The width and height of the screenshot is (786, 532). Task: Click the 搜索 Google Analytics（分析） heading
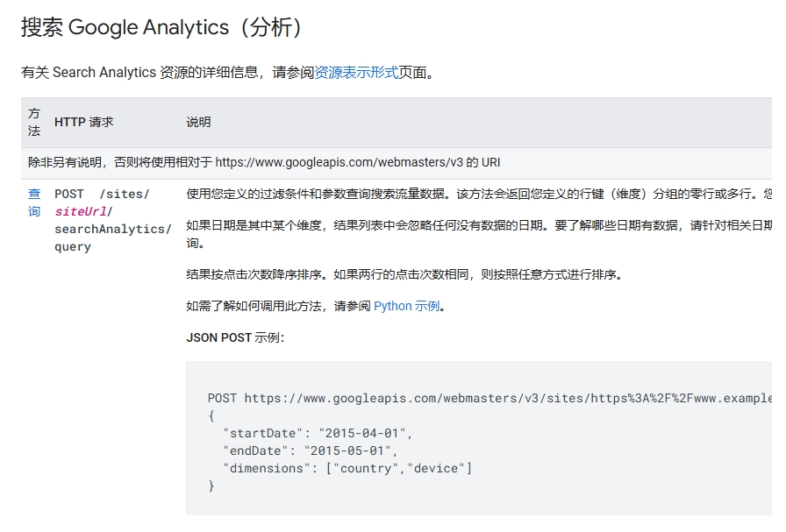162,28
